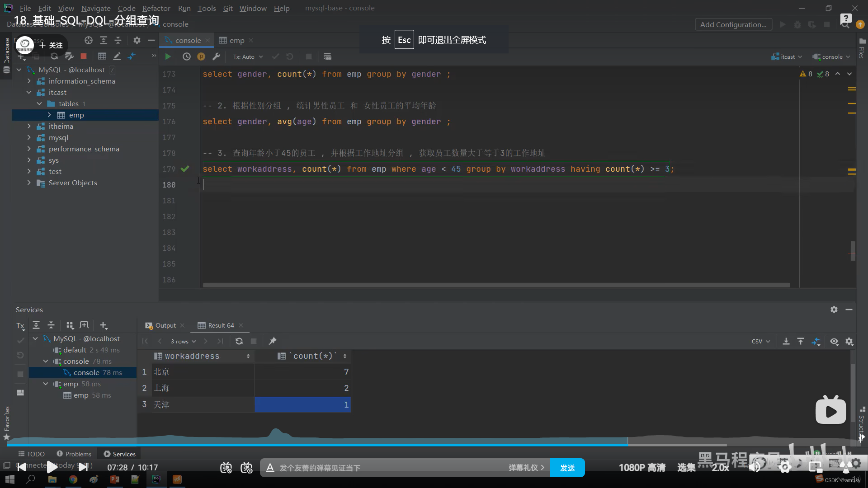868x488 pixels.
Task: Open the 3 rows page size dropdown
Action: click(x=183, y=341)
